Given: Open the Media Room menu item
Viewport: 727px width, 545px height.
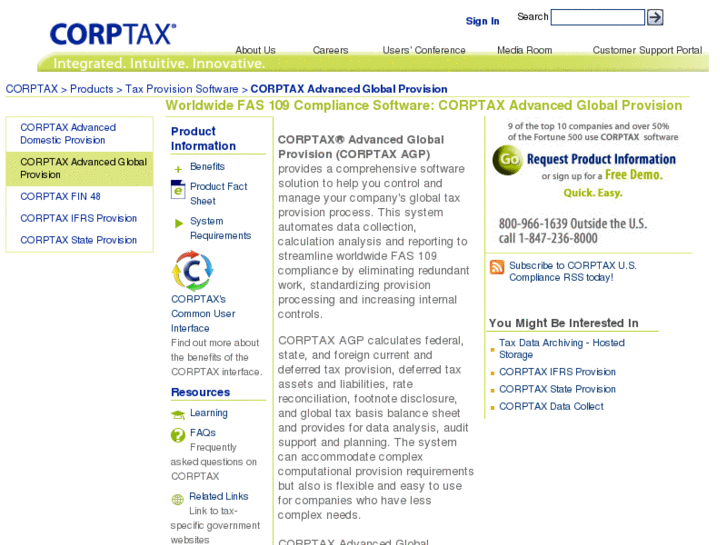Looking at the screenshot, I should [x=524, y=50].
